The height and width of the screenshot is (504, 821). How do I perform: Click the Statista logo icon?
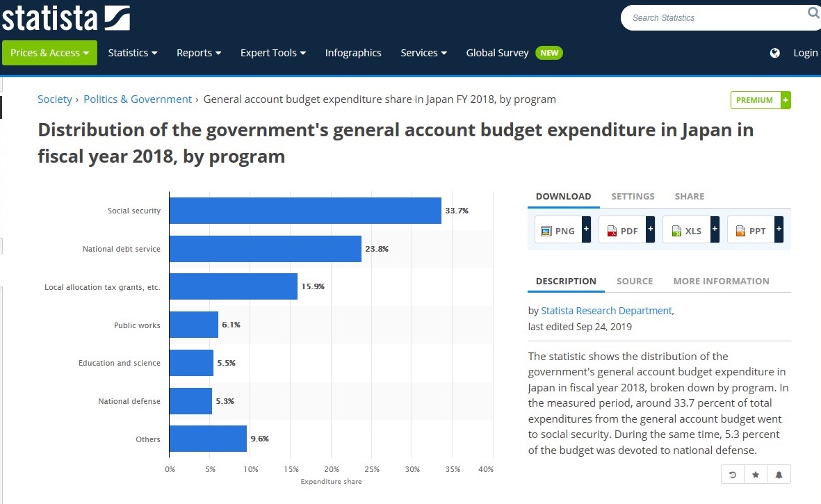[117, 18]
